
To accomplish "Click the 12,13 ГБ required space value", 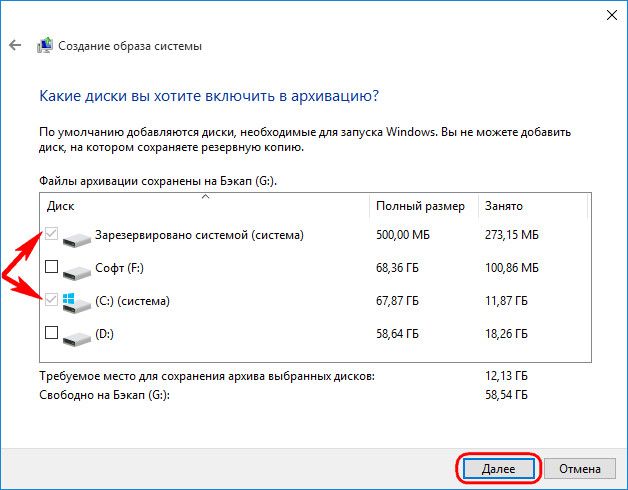I will 506,376.
